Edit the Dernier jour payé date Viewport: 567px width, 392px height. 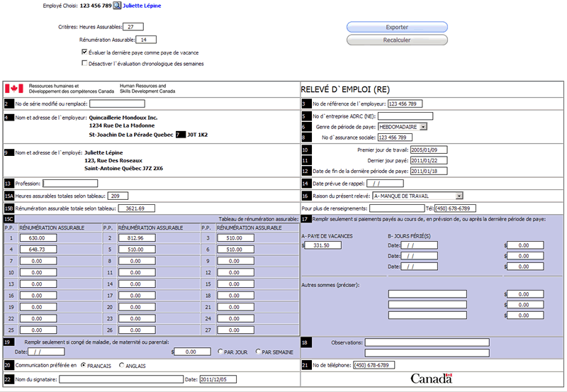point(429,160)
